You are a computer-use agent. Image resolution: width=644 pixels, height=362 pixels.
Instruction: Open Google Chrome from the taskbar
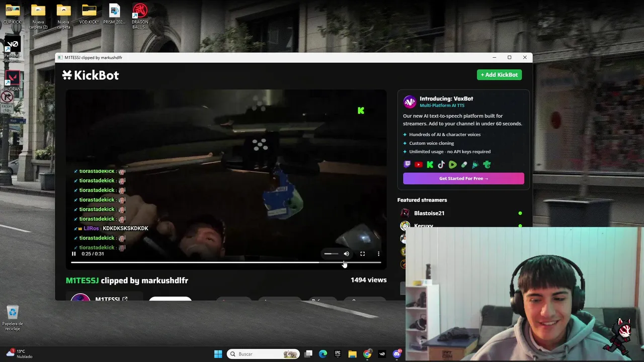[367, 354]
